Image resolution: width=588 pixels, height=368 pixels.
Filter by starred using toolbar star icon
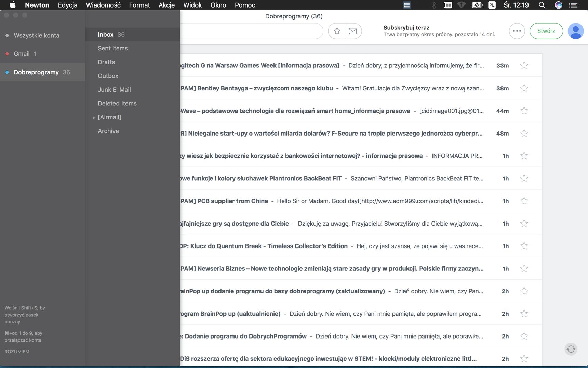[337, 31]
